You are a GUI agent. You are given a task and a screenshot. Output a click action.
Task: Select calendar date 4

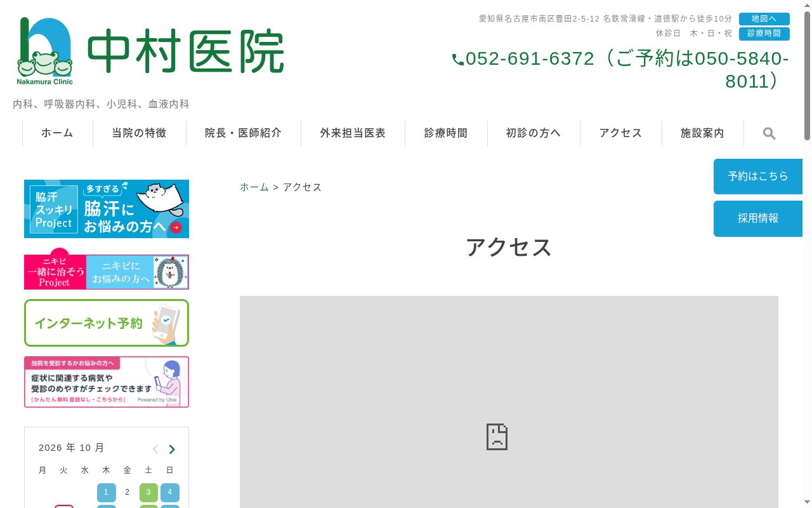pos(170,493)
